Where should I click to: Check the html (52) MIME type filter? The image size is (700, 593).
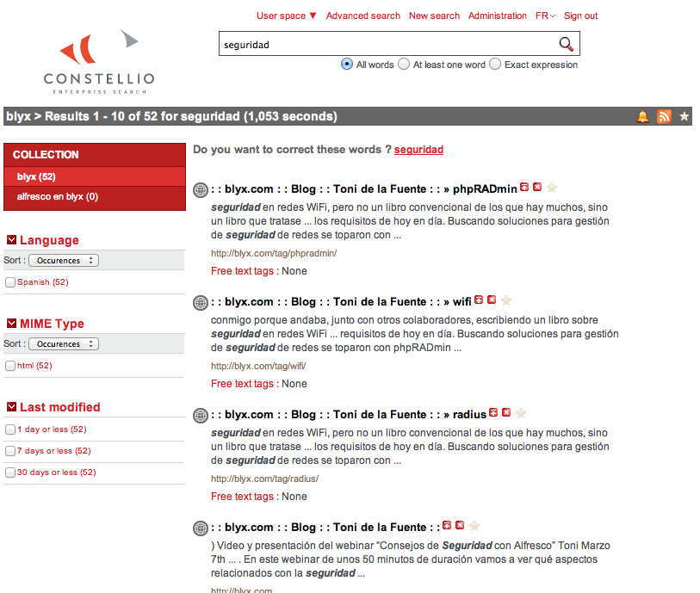(10, 366)
